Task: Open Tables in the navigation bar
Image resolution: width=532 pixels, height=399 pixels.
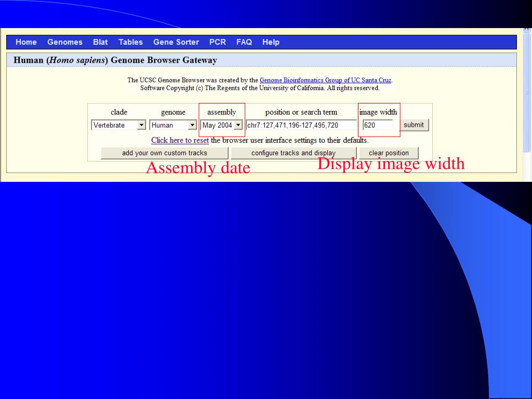Action: point(130,42)
